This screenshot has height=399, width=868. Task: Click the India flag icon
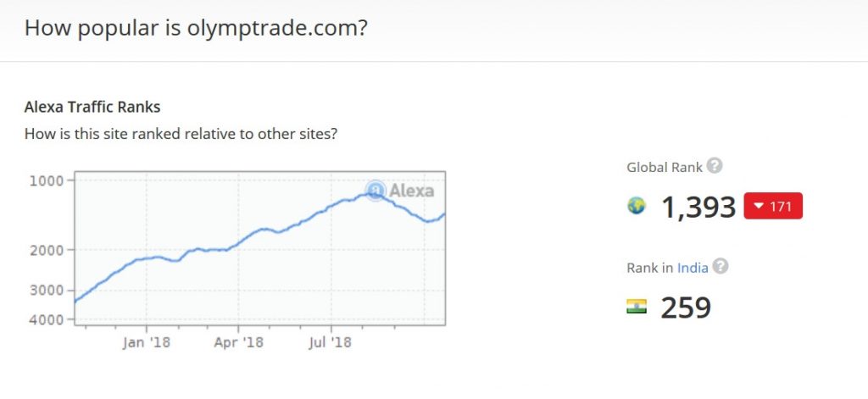point(636,306)
